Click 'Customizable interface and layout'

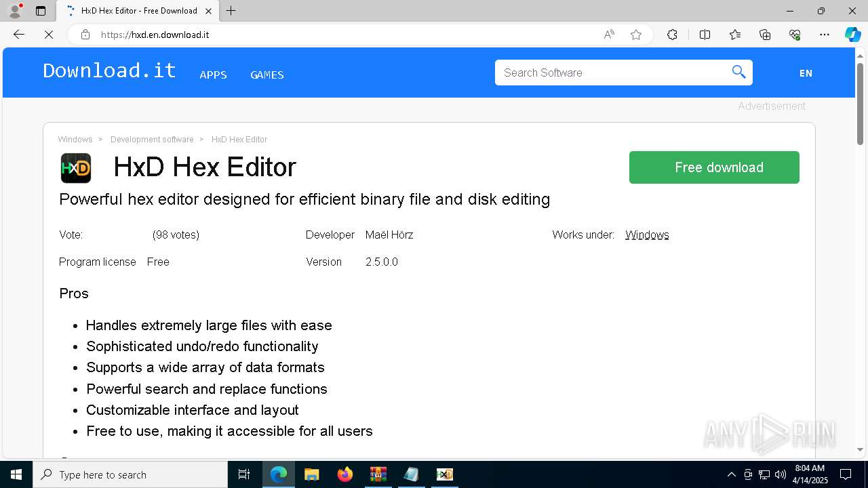click(x=193, y=410)
